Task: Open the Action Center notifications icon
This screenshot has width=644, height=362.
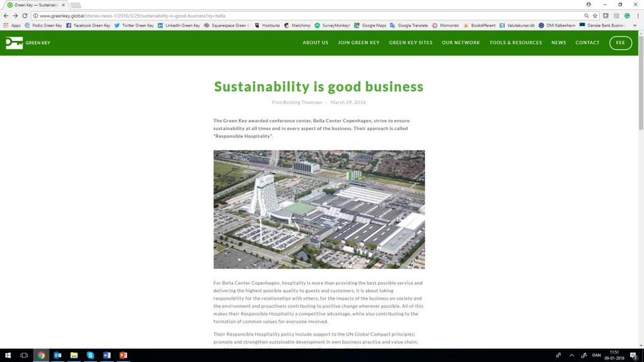Action: coord(634,356)
